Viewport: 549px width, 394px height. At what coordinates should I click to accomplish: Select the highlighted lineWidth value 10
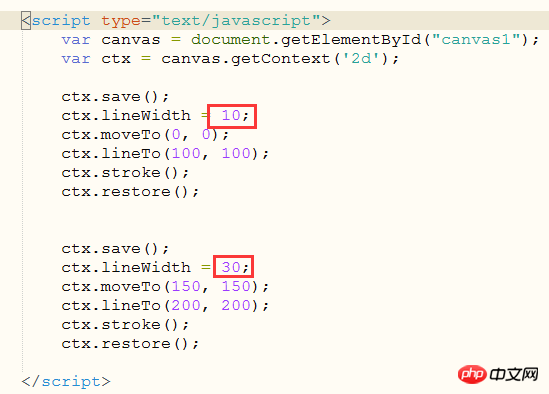tap(231, 115)
